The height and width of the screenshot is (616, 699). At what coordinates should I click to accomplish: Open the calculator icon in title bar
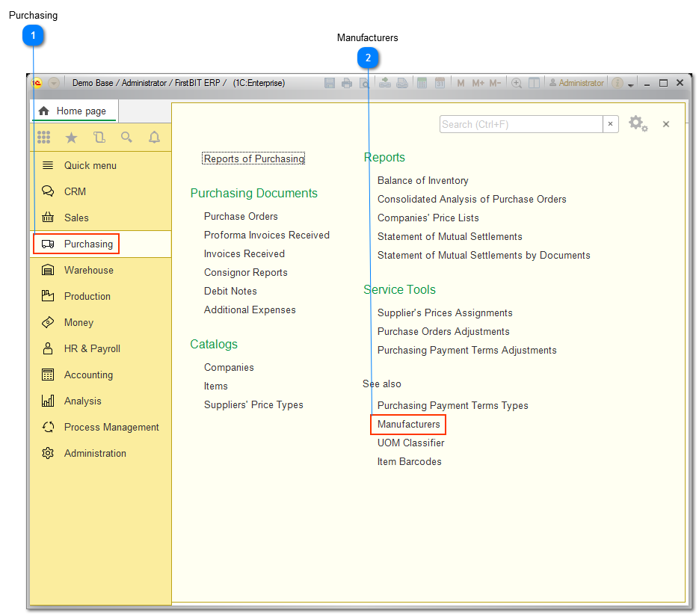(422, 83)
